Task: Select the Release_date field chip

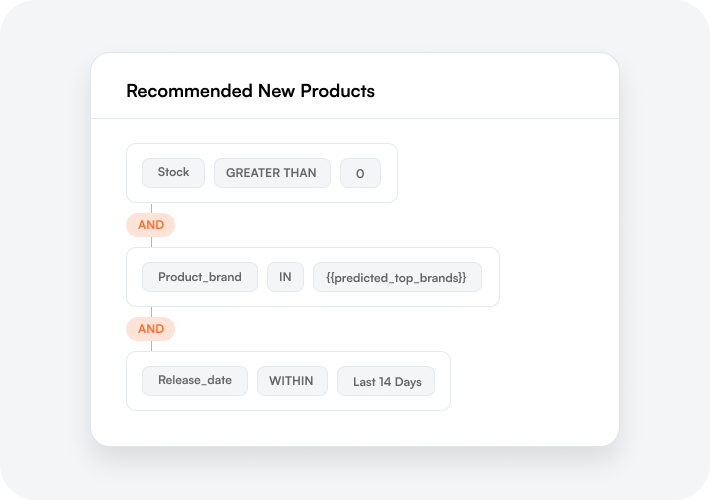Action: pyautogui.click(x=195, y=381)
